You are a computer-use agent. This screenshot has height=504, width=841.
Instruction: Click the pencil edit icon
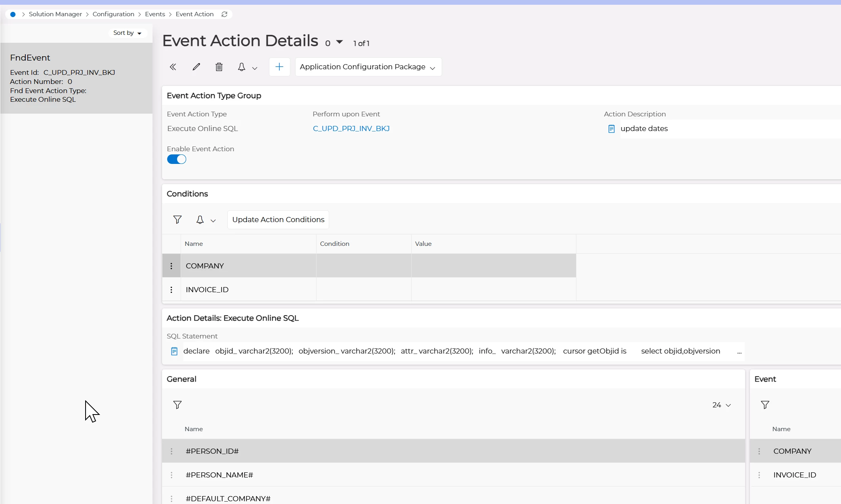click(196, 67)
